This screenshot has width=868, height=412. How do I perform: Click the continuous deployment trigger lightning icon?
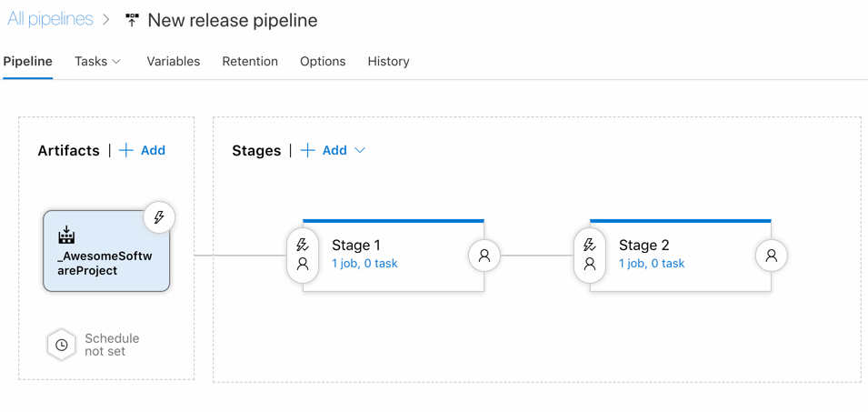point(159,217)
